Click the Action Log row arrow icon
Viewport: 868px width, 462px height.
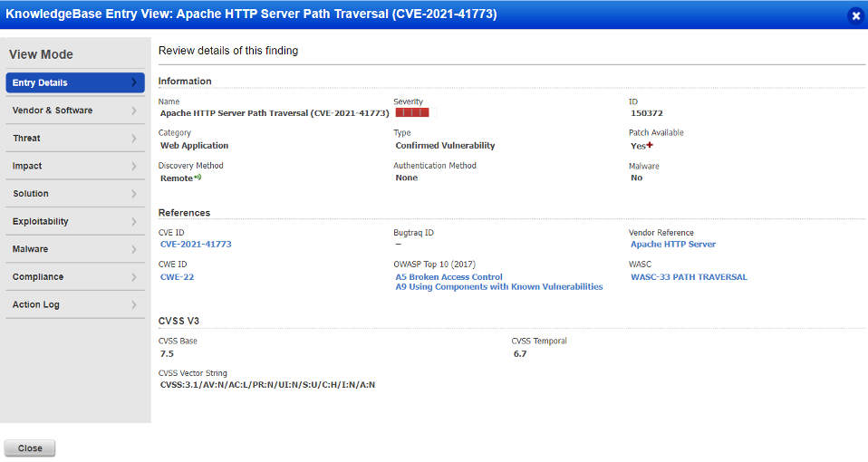(x=134, y=304)
